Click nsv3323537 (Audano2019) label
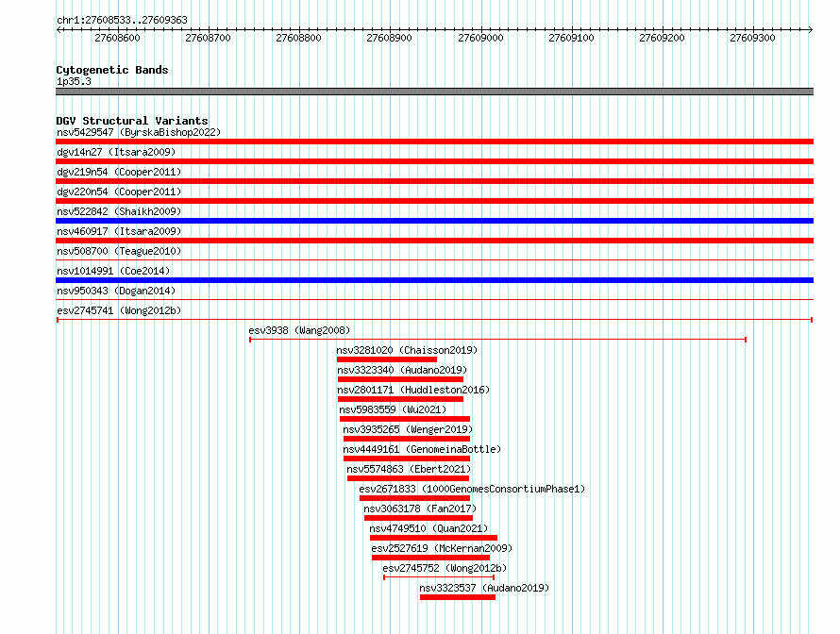Image resolution: width=840 pixels, height=634 pixels. pyautogui.click(x=484, y=588)
